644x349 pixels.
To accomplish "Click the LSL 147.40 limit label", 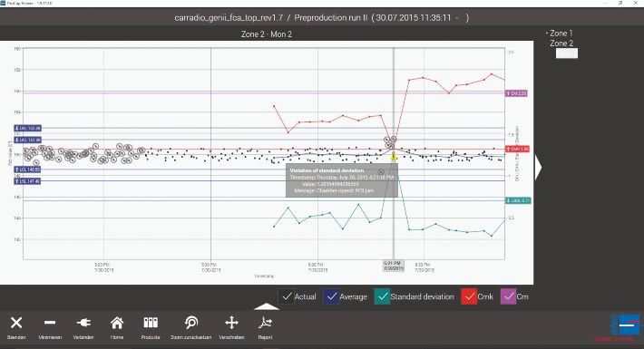I will (27, 181).
